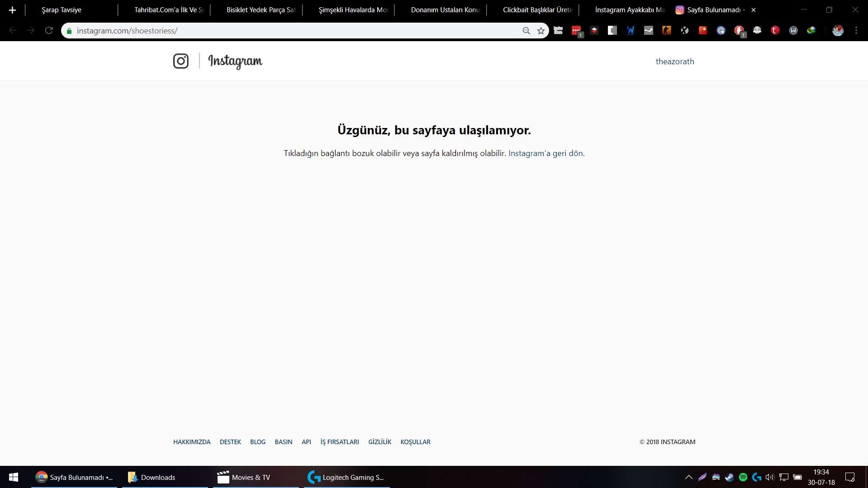Click the Instagram camera logo icon
Screen dimensions: 868x488
181,61
